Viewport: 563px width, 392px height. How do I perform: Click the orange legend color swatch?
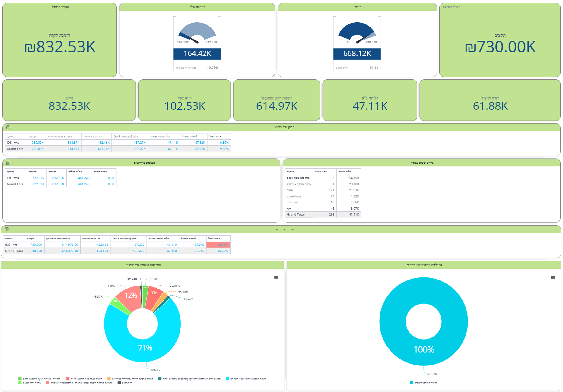click(109, 379)
